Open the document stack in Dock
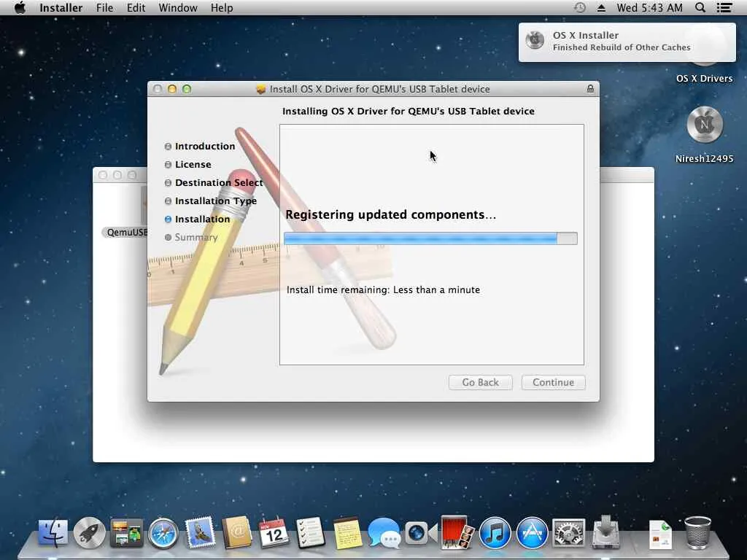 click(x=660, y=534)
